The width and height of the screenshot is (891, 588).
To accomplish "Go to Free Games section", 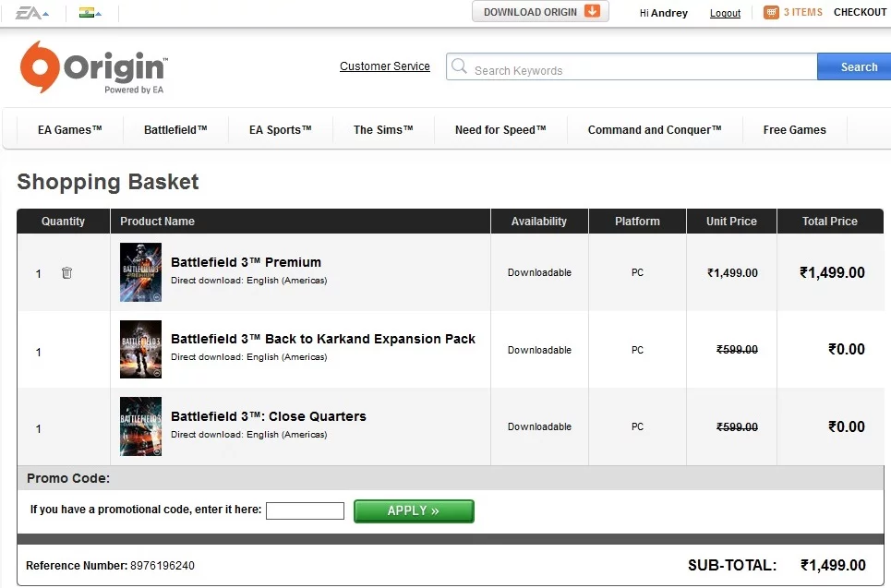I will point(794,130).
